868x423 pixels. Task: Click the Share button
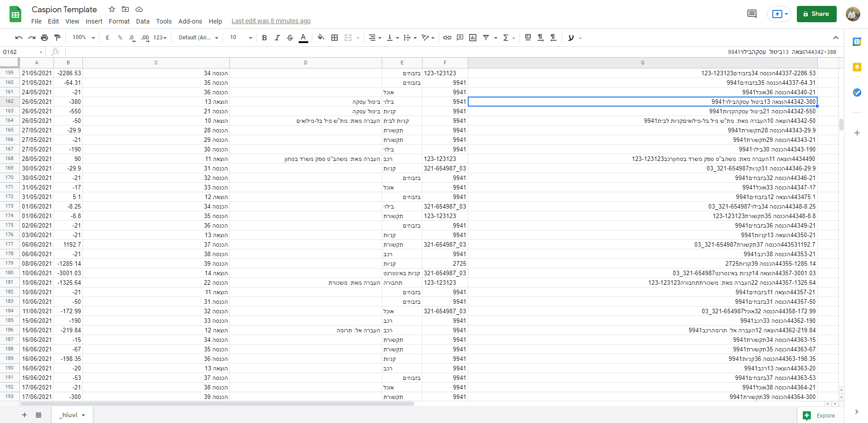[x=816, y=14]
